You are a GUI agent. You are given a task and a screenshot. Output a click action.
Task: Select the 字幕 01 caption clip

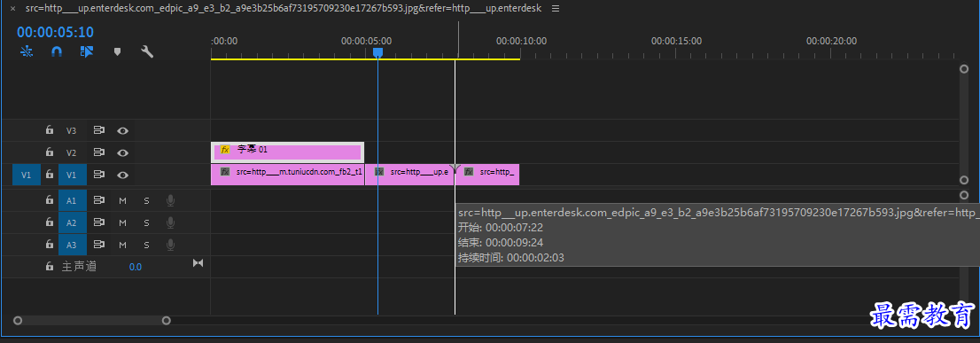click(287, 152)
